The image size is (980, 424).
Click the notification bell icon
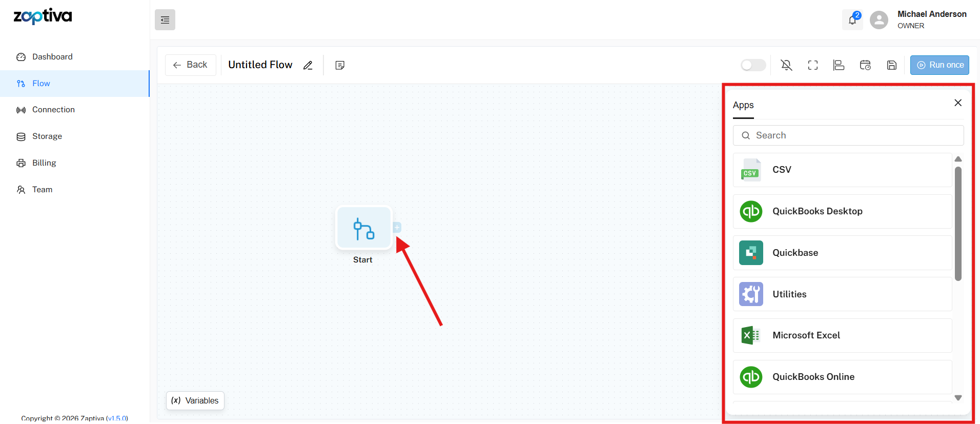pyautogui.click(x=852, y=20)
